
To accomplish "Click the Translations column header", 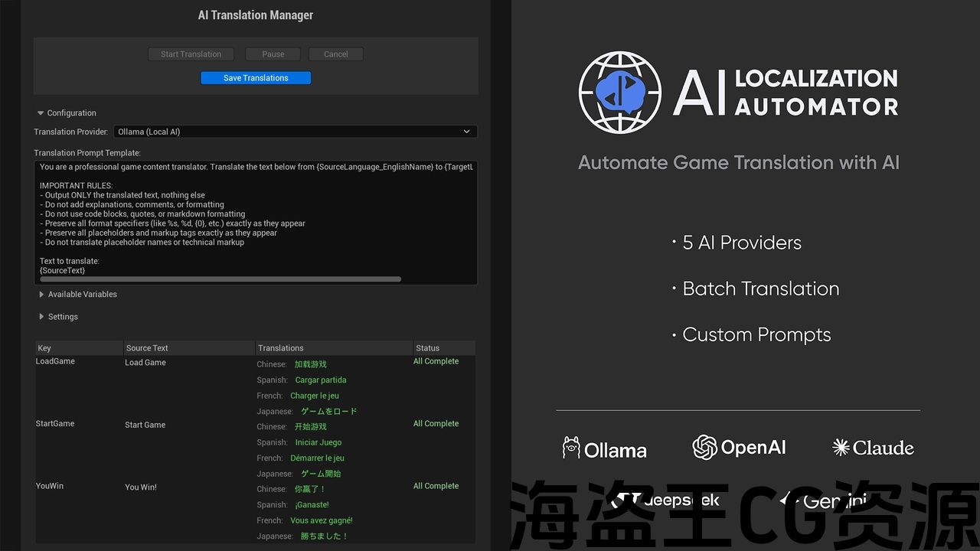I will (x=334, y=348).
